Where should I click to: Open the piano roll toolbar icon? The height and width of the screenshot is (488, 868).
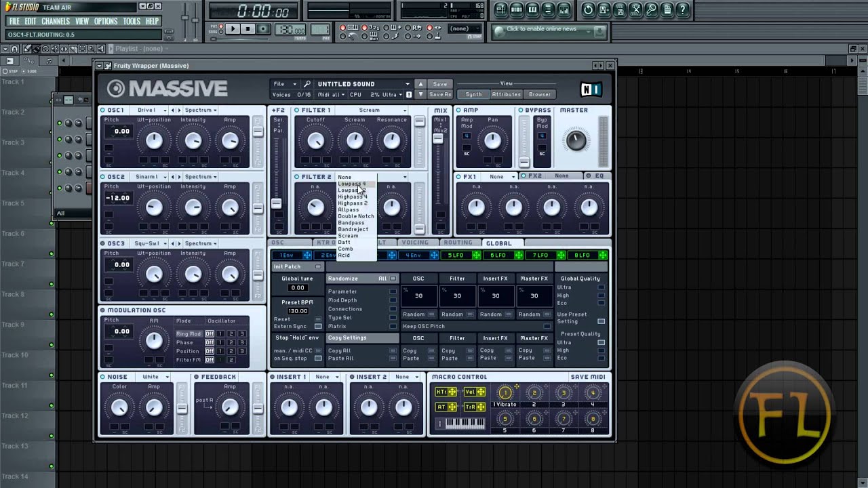533,9
